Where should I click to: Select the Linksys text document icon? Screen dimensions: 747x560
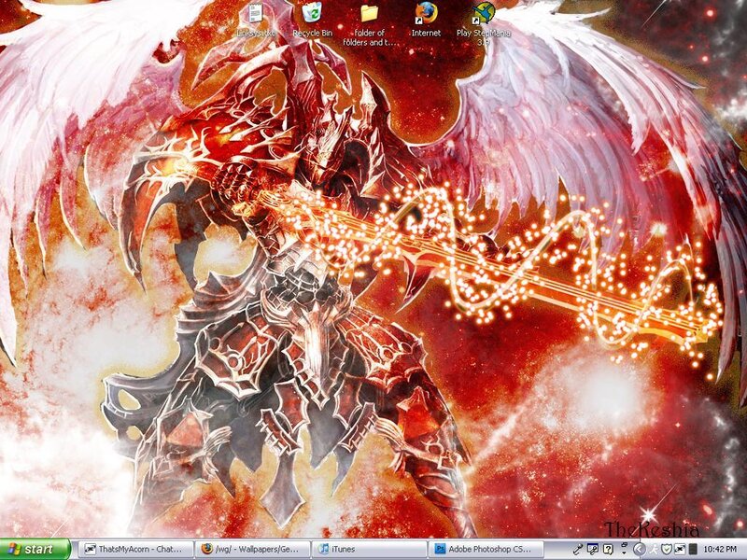coord(256,21)
